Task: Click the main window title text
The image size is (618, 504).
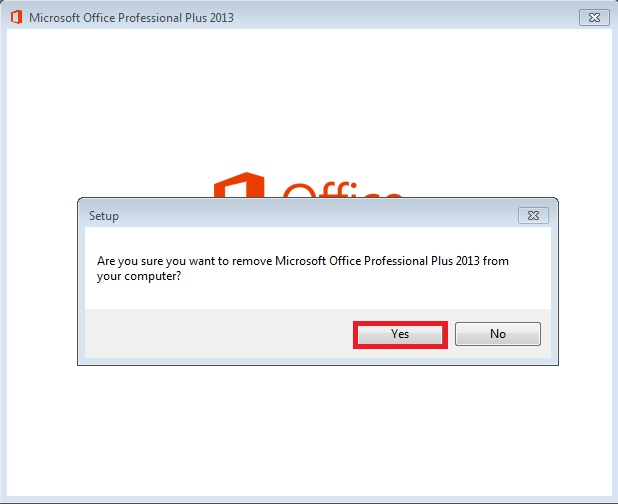Action: (131, 18)
